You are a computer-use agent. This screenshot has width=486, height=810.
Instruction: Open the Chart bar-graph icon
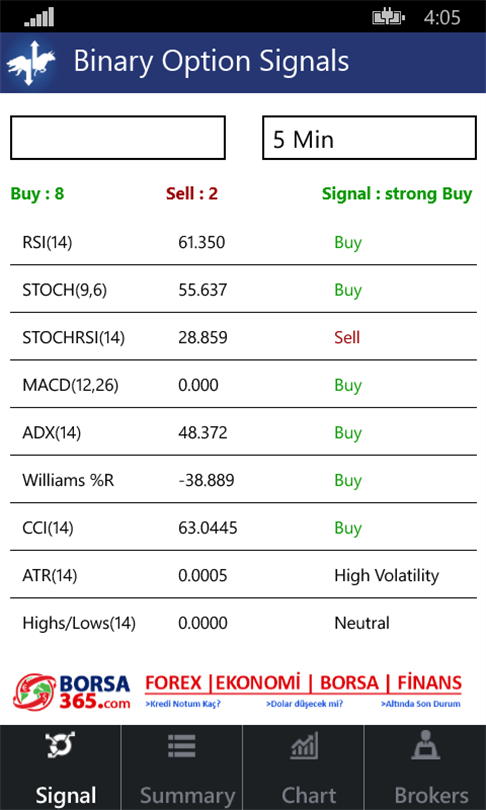304,746
